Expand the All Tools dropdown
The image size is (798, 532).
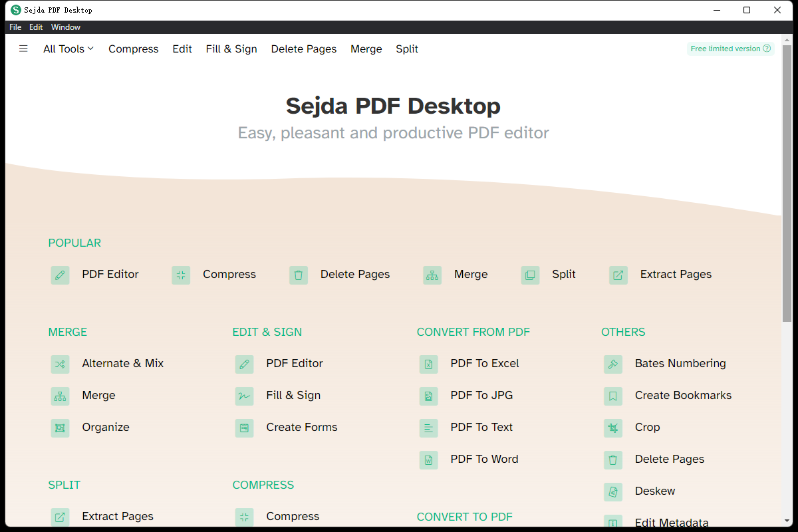click(x=68, y=49)
